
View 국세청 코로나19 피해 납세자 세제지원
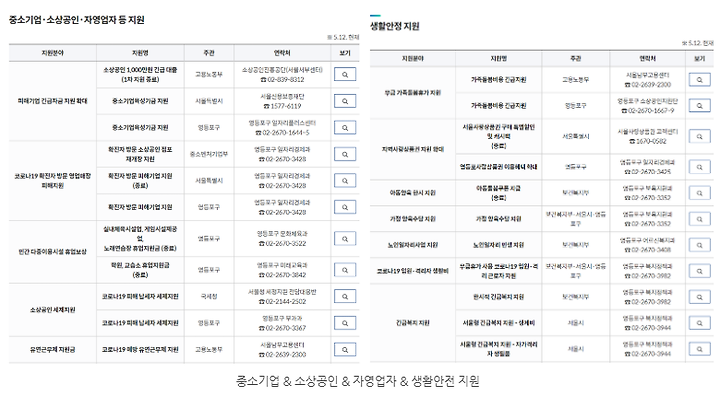[345, 297]
